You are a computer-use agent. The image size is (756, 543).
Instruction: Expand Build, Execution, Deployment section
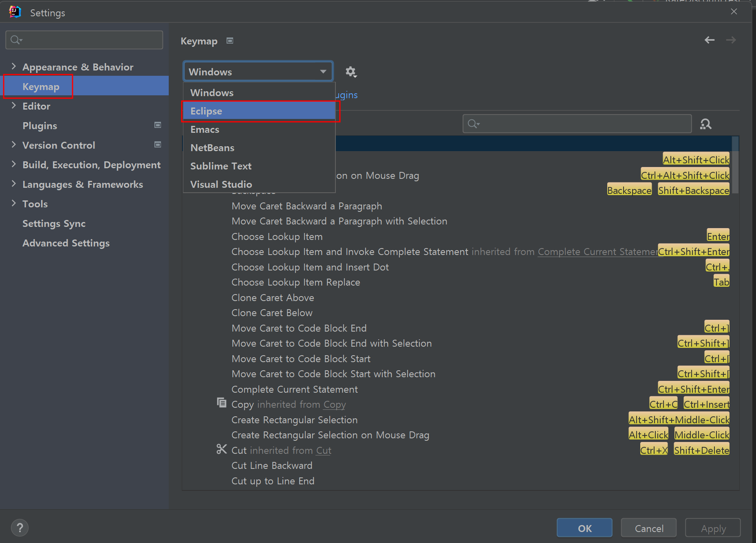(x=14, y=164)
